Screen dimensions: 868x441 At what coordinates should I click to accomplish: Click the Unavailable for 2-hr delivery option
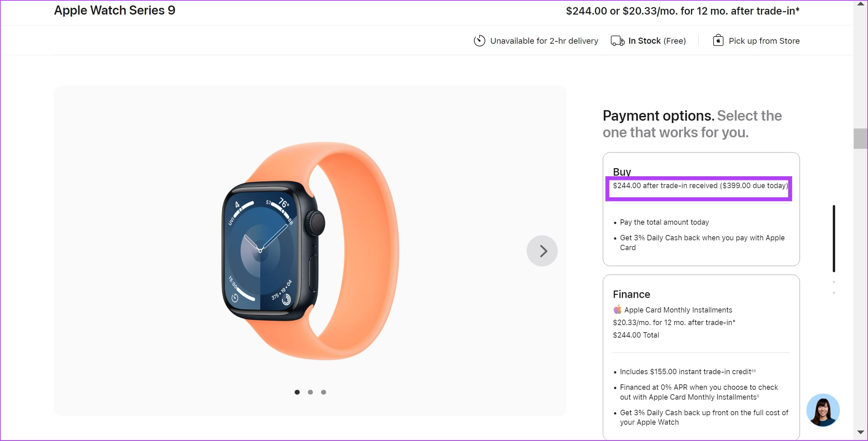[x=544, y=40]
